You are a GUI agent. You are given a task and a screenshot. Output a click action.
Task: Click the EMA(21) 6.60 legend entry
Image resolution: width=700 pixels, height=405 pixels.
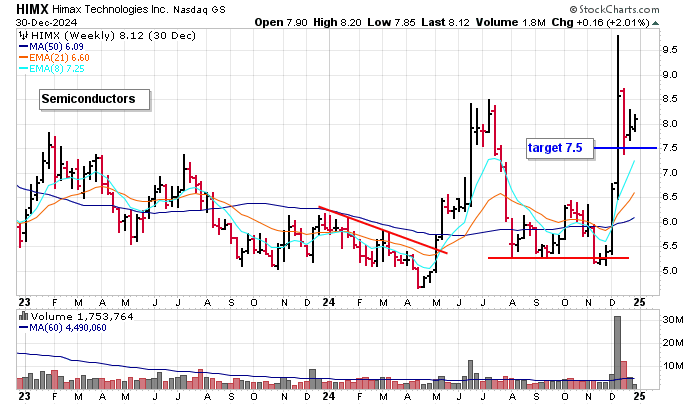pyautogui.click(x=54, y=58)
